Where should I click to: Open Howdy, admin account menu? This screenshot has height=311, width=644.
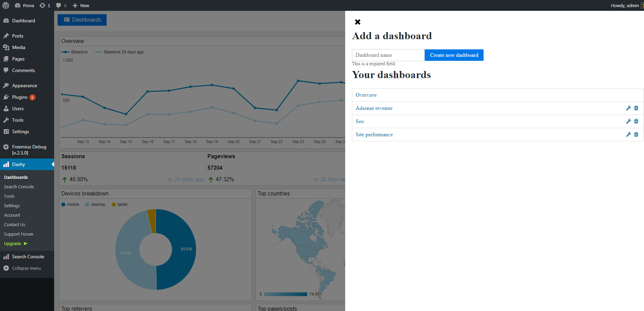(627, 5)
